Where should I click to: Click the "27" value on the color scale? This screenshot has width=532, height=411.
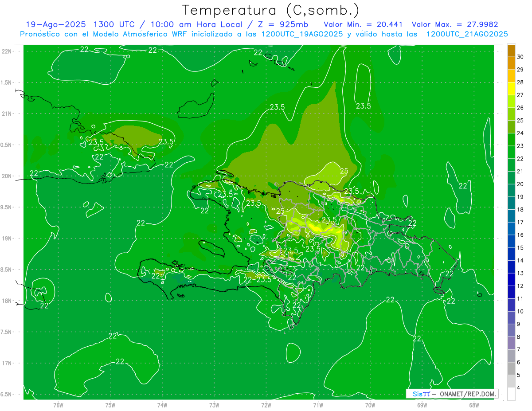520,95
